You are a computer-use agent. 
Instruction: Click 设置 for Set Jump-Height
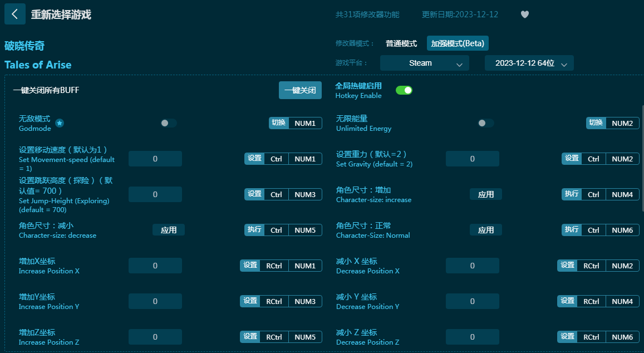(254, 194)
